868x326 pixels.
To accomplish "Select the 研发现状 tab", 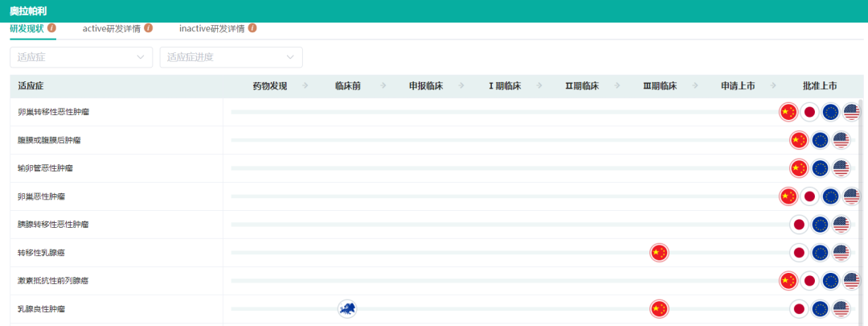I will click(27, 28).
